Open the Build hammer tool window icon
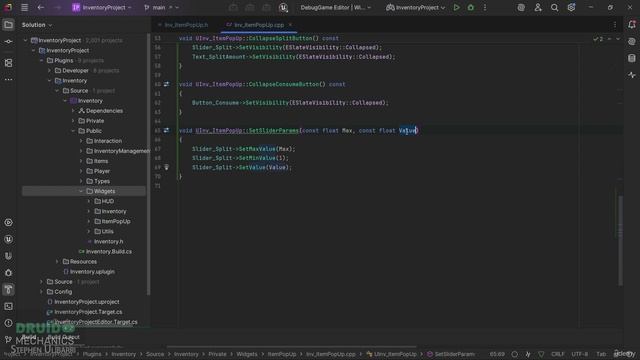This screenshot has height=360, width=640. [8, 289]
